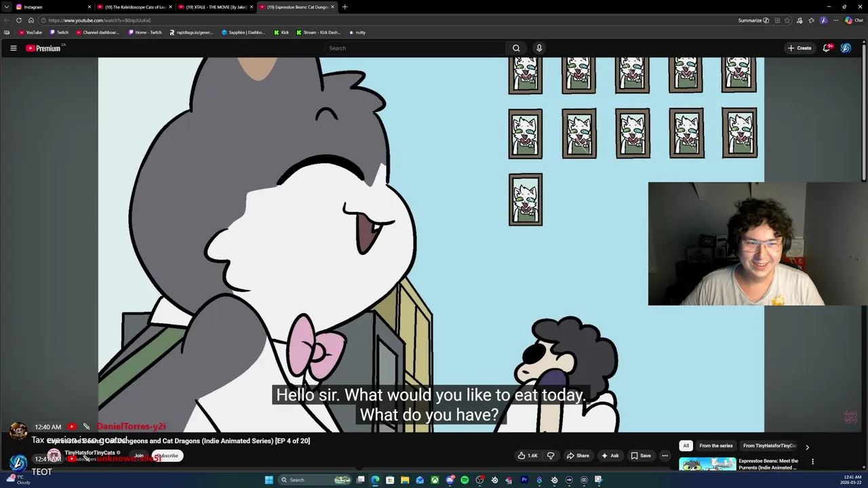Open YouTube notifications bell
Image resolution: width=868 pixels, height=488 pixels.
click(827, 48)
